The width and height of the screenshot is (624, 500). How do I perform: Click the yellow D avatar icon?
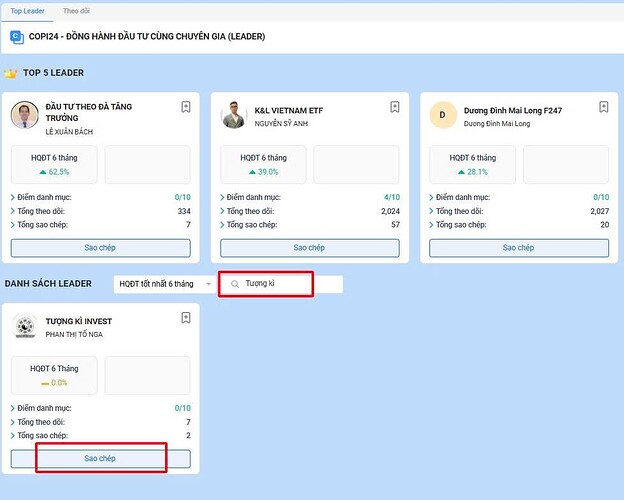[x=443, y=115]
